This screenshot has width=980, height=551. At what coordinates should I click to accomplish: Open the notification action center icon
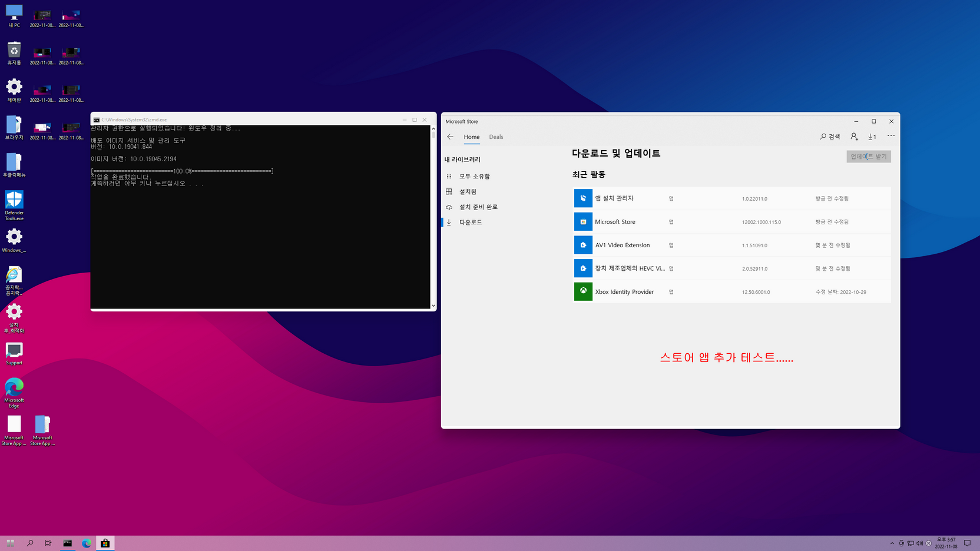coord(967,543)
